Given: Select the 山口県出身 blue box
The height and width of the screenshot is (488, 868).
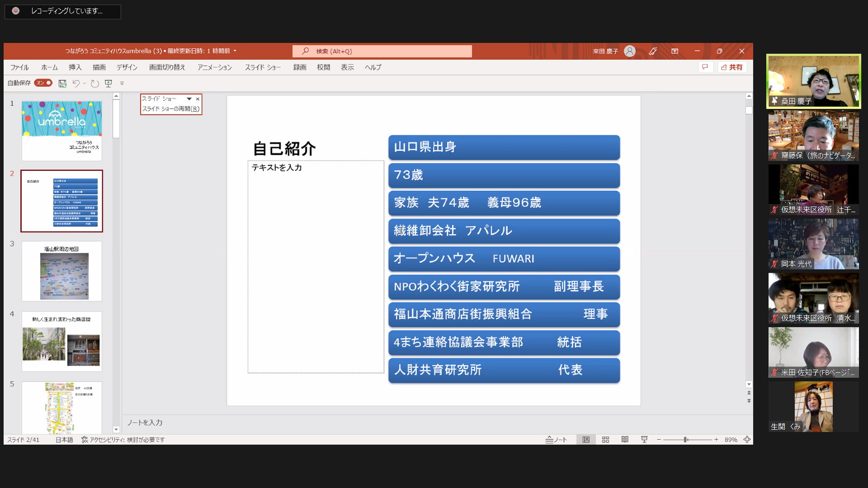Looking at the screenshot, I should point(504,147).
